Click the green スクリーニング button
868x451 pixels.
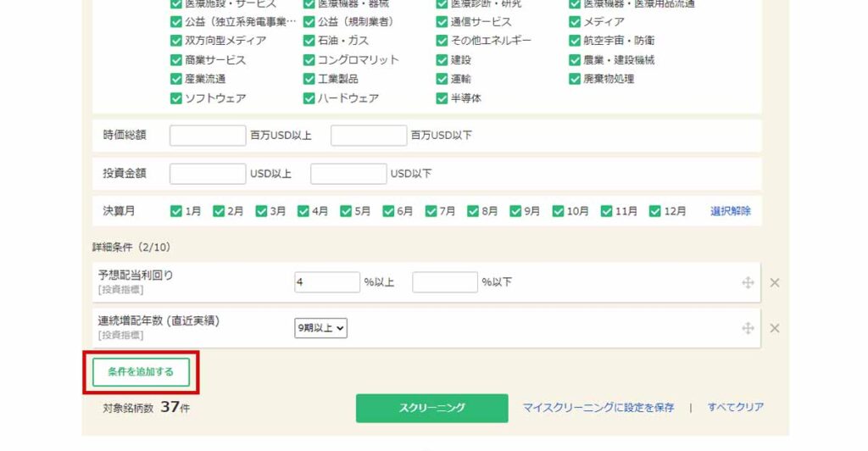(x=431, y=408)
